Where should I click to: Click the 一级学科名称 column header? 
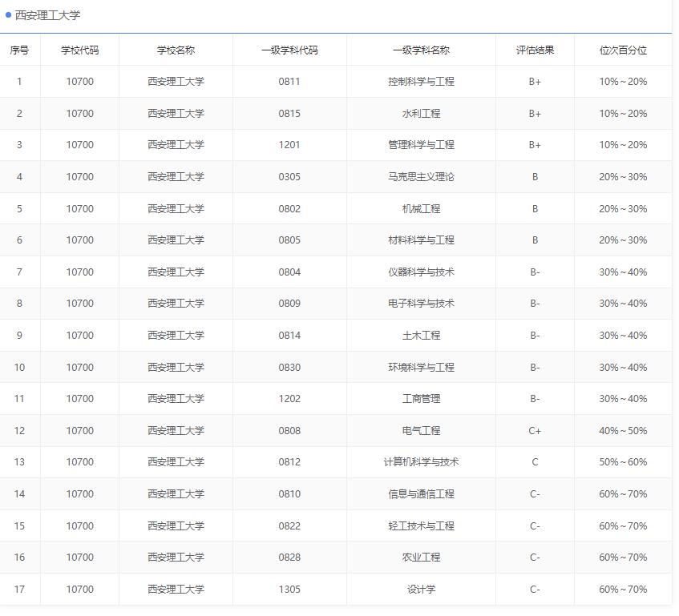point(421,49)
